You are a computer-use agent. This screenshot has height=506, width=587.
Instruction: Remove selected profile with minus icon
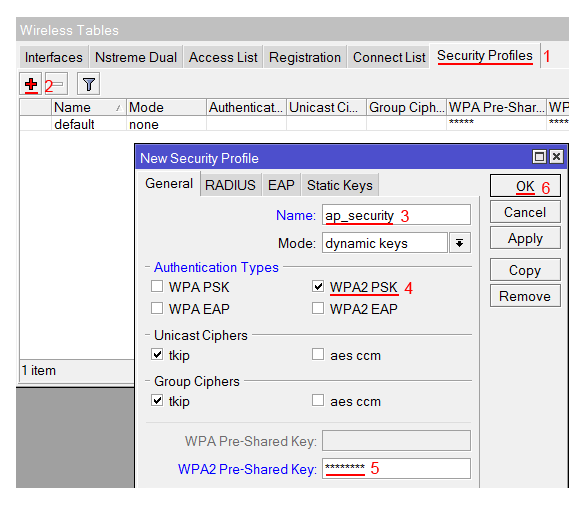point(57,84)
